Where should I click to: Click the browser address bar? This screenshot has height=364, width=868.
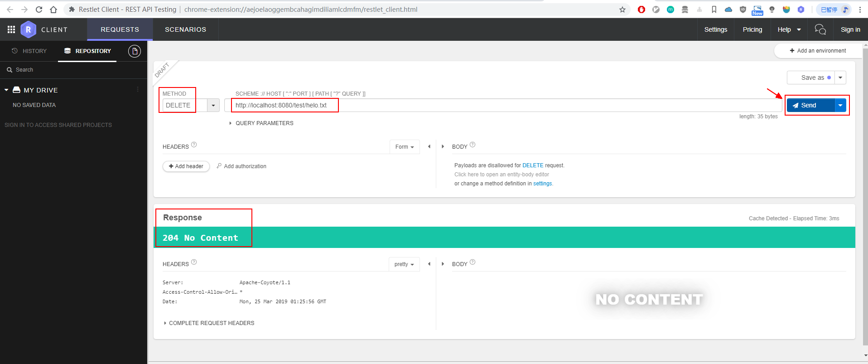point(347,10)
